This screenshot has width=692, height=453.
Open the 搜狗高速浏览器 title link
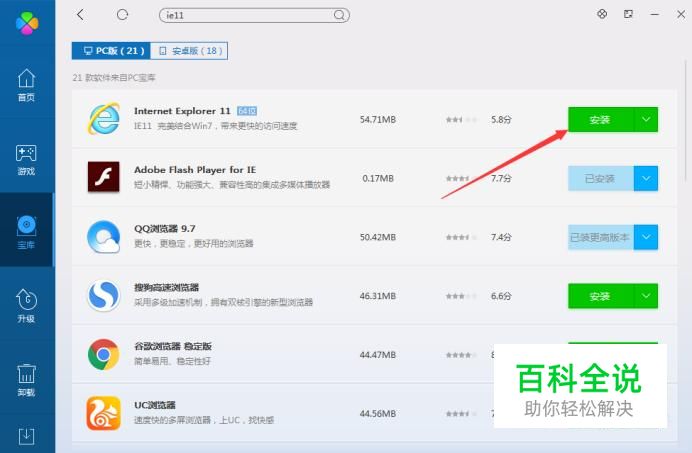[166, 287]
